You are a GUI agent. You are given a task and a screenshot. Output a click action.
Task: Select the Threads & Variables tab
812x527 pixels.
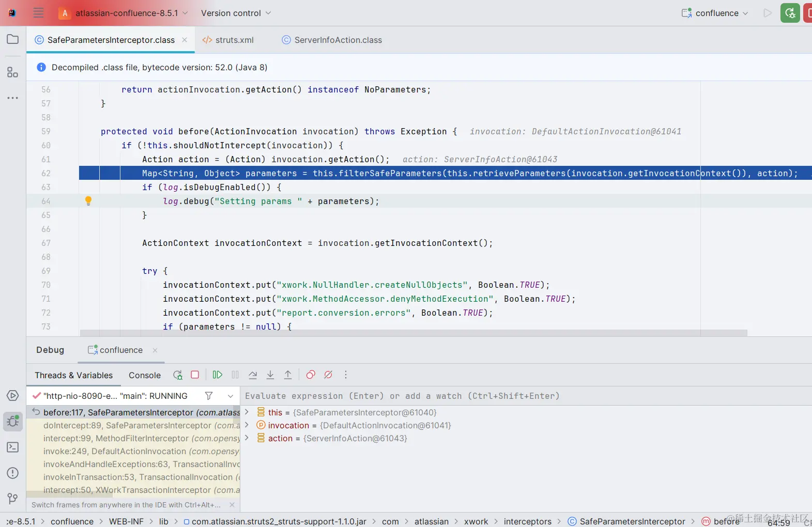coord(74,375)
